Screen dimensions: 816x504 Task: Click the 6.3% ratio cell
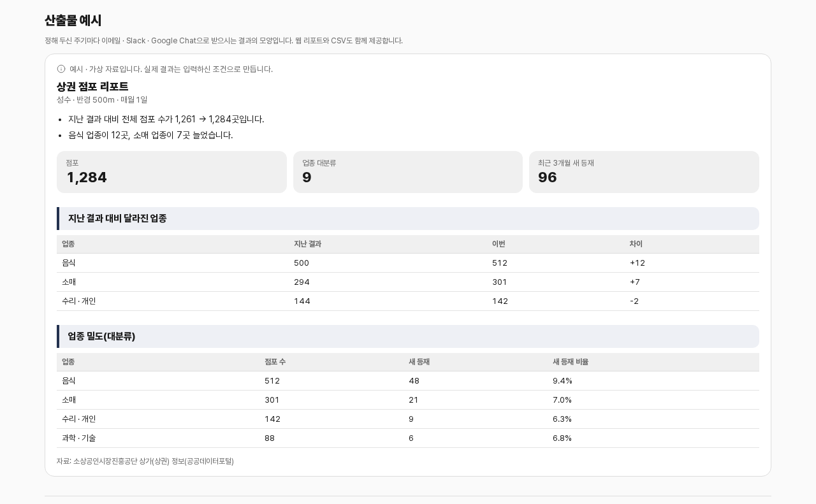562,419
